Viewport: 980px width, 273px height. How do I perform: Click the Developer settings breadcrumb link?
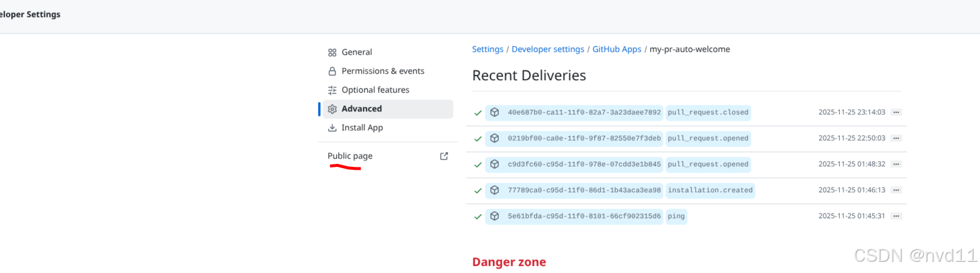pos(548,50)
